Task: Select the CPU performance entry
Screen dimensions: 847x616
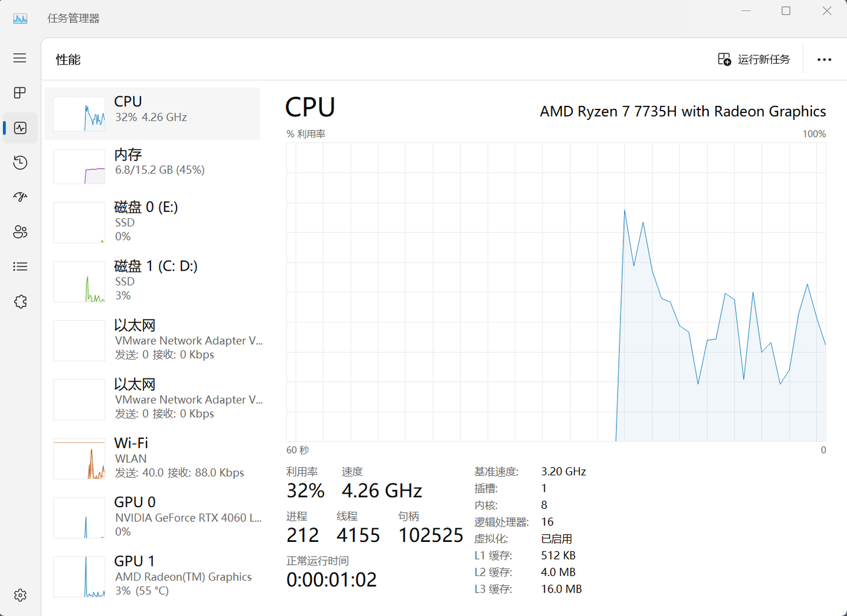Action: [x=152, y=114]
